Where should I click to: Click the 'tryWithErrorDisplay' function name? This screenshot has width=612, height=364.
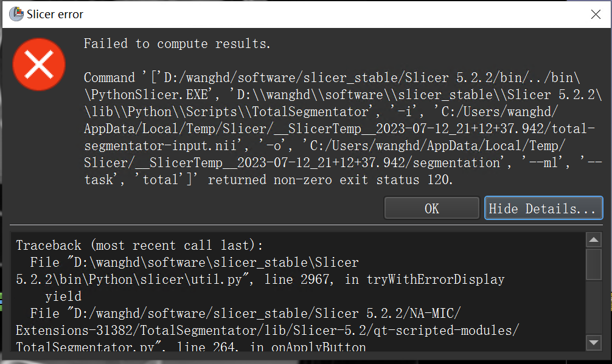pos(436,279)
